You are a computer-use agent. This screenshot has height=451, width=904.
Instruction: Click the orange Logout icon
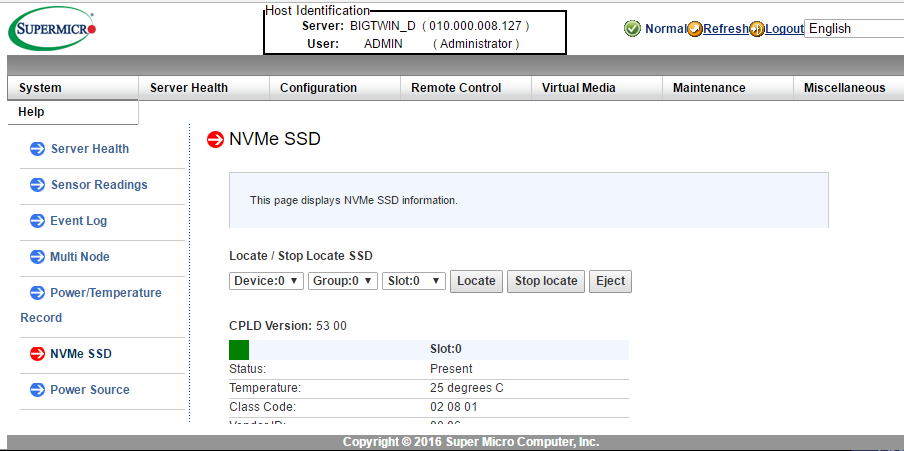coord(758,29)
